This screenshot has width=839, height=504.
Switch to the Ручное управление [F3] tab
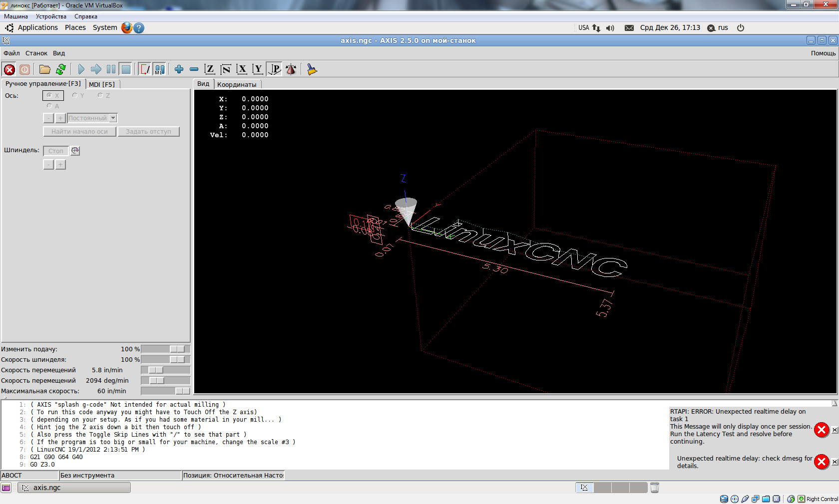tap(43, 84)
